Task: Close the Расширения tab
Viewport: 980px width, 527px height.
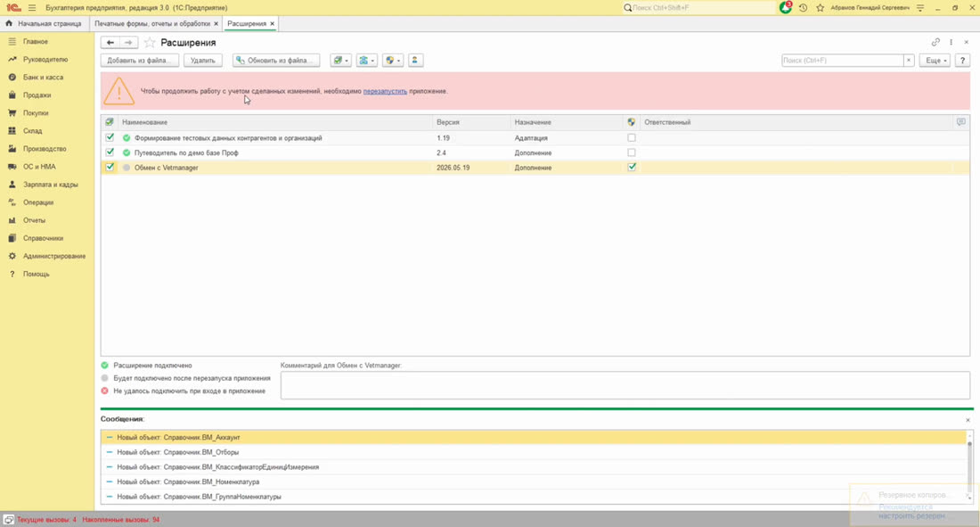Action: (272, 24)
